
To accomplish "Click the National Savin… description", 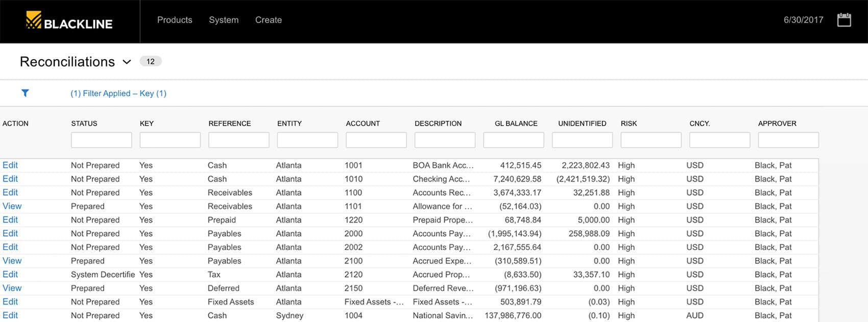I will coord(443,315).
